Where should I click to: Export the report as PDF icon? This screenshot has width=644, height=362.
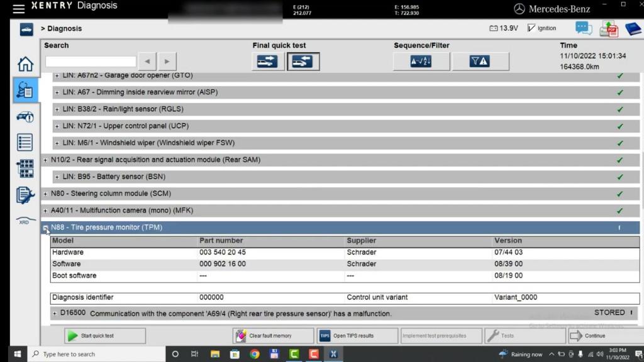tap(609, 29)
